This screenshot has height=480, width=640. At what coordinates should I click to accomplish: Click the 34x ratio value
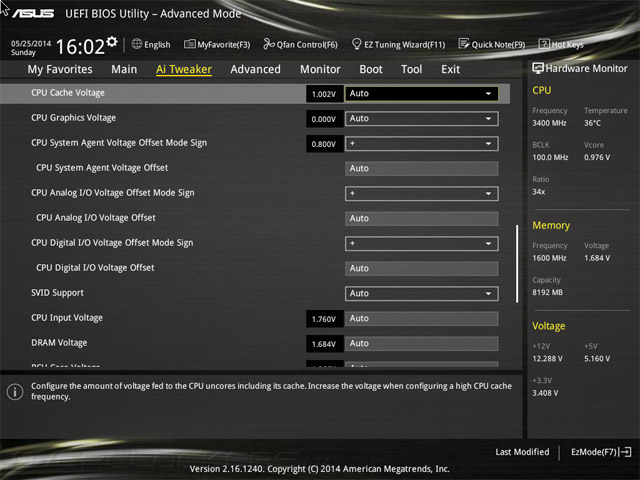pos(538,191)
